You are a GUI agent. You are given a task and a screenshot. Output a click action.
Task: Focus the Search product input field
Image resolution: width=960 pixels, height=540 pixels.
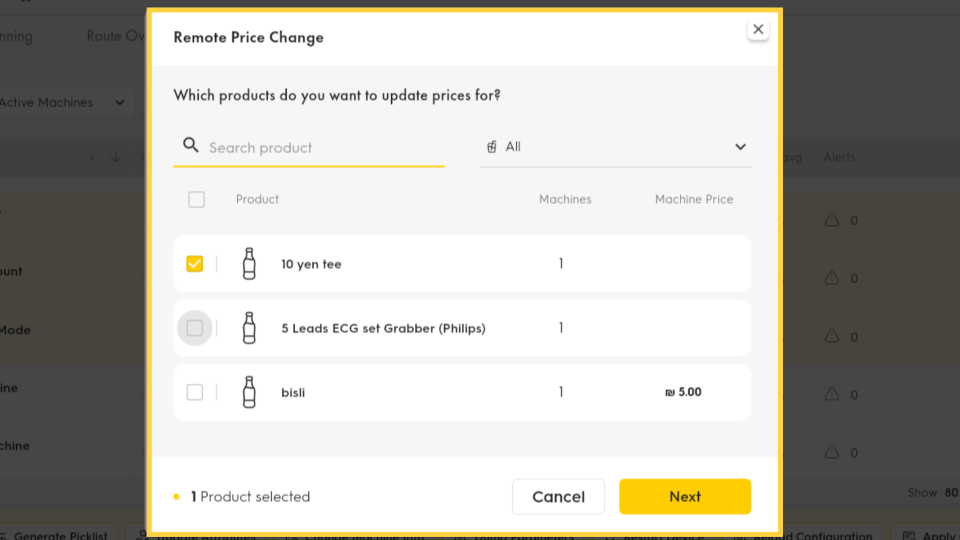coord(309,148)
